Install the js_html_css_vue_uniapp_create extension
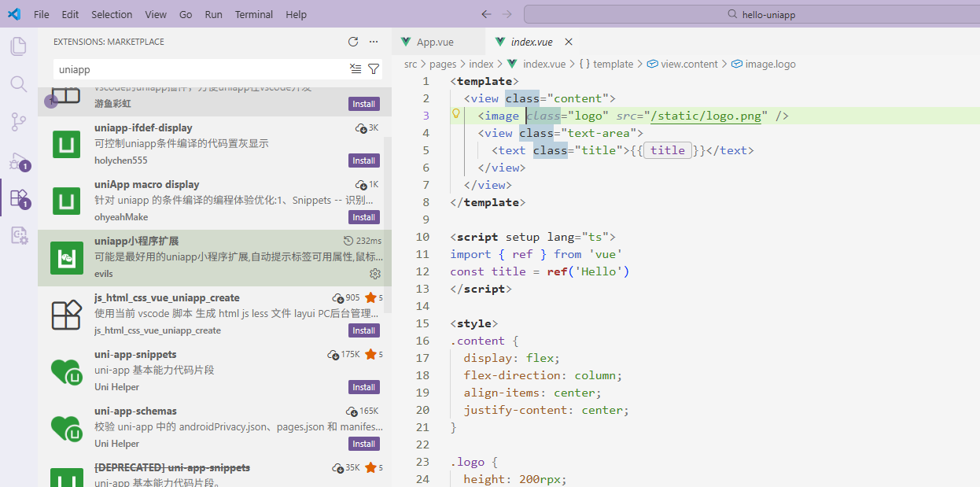Screen dimensions: 980x487 point(363,330)
